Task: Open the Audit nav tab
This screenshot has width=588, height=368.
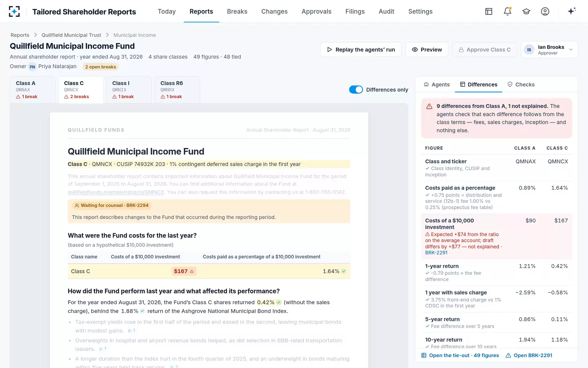Action: pos(386,11)
